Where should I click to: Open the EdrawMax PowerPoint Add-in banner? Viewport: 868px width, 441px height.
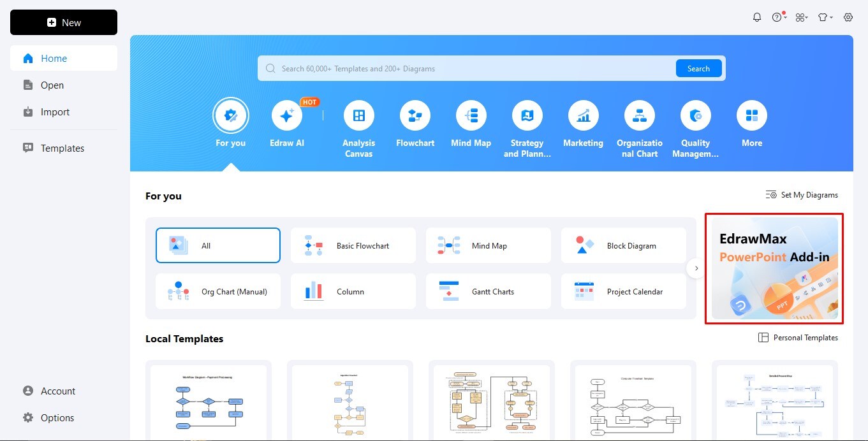(x=775, y=268)
